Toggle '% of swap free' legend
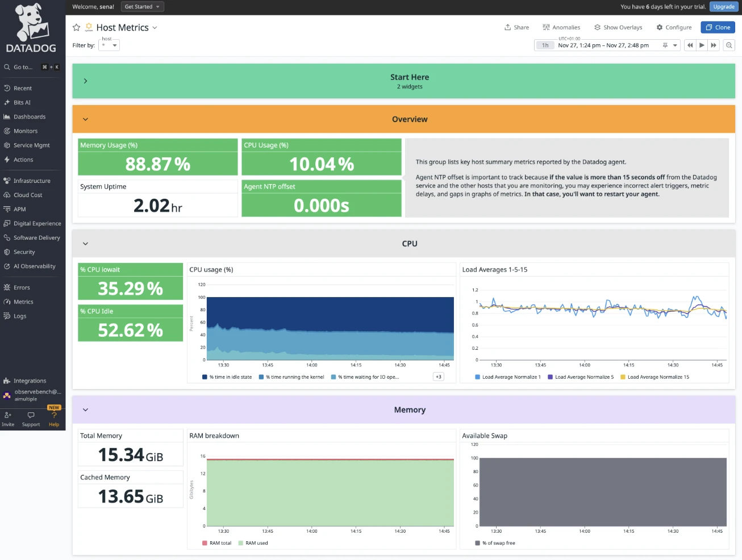The height and width of the screenshot is (560, 742). (x=495, y=543)
